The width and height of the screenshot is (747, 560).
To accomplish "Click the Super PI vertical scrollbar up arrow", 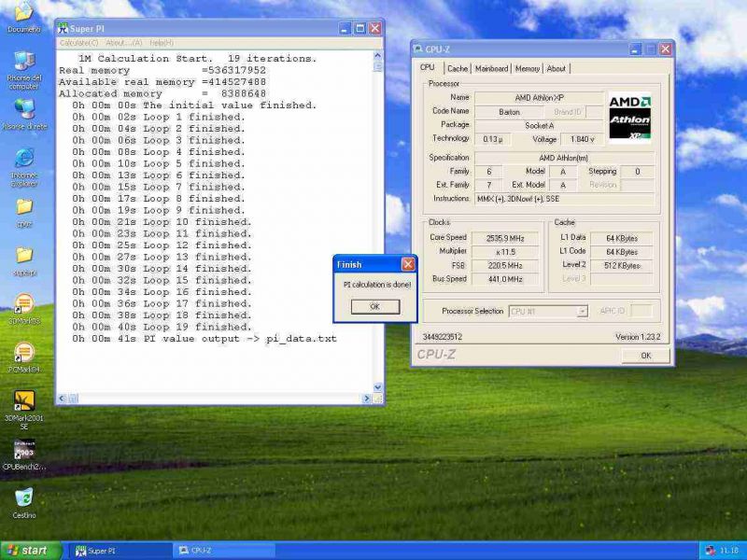I will tap(378, 56).
